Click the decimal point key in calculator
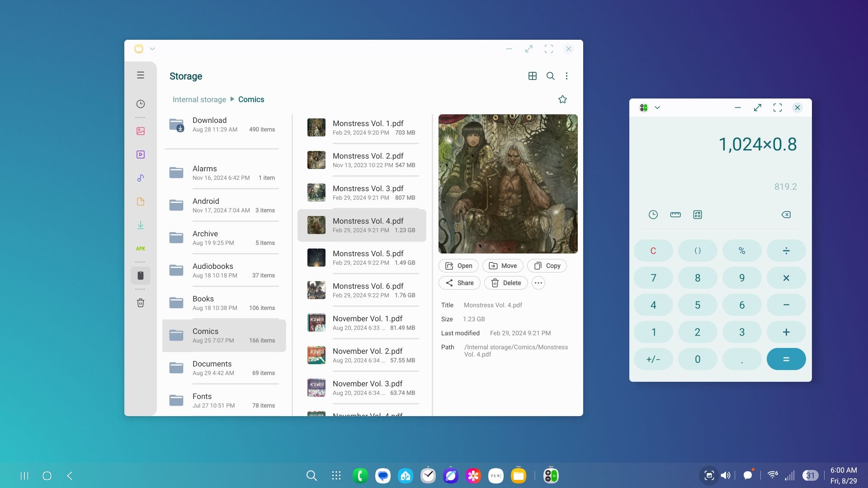Image resolution: width=868 pixels, height=488 pixels. pos(742,359)
